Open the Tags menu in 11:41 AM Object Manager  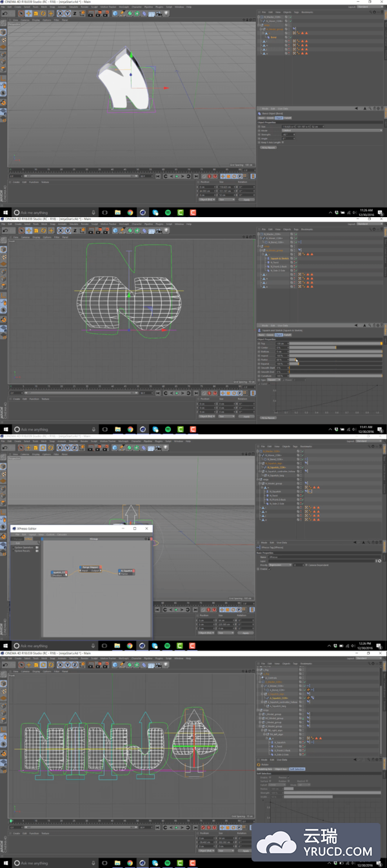[x=296, y=229]
